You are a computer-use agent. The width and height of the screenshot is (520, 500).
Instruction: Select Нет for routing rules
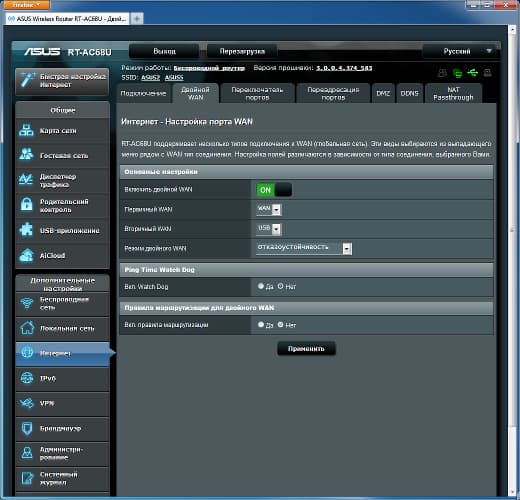(x=280, y=324)
